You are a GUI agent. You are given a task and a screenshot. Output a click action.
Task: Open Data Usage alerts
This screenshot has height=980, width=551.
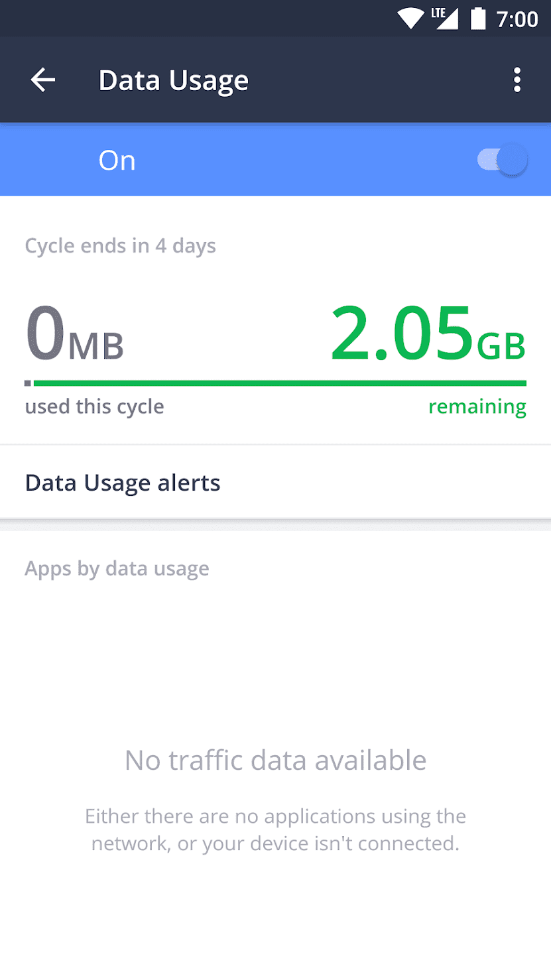[123, 483]
